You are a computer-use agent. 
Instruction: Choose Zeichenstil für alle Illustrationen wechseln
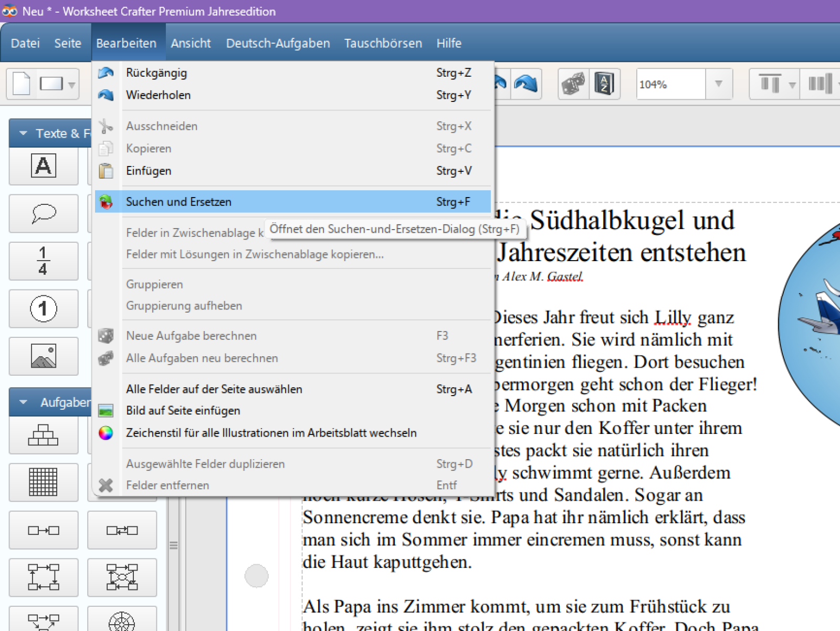point(271,433)
